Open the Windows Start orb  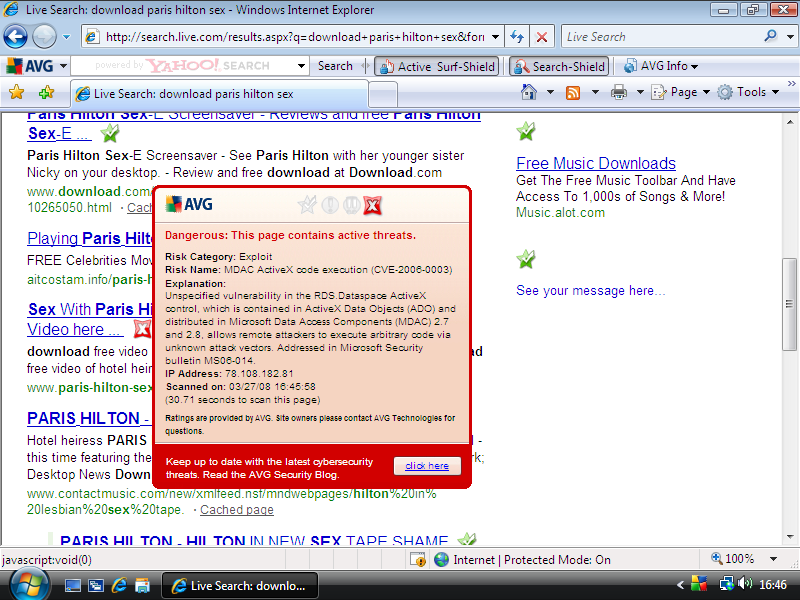click(x=30, y=585)
